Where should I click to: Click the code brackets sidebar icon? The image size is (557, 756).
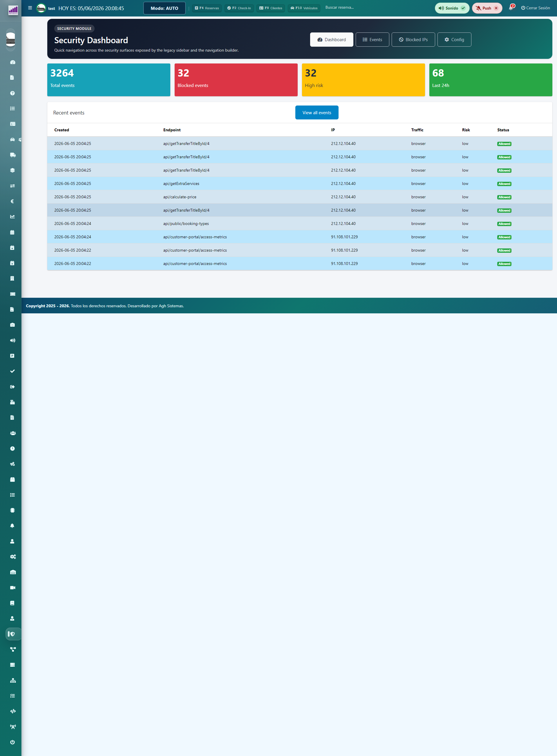click(13, 711)
